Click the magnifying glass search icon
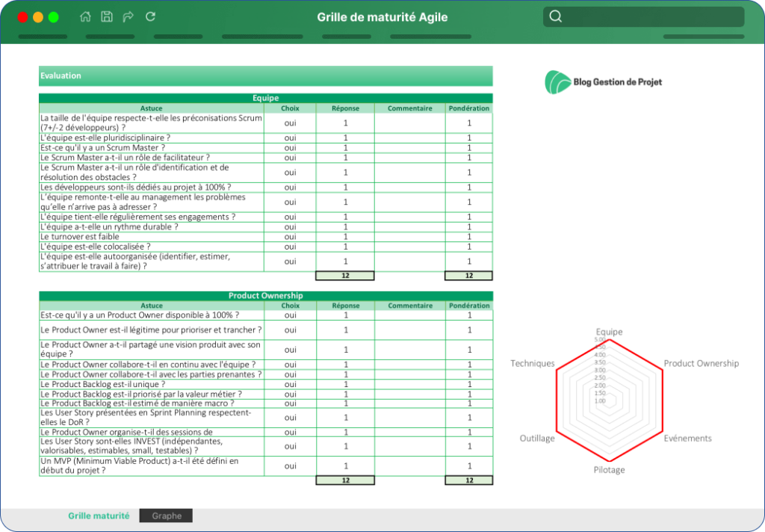 (x=555, y=16)
